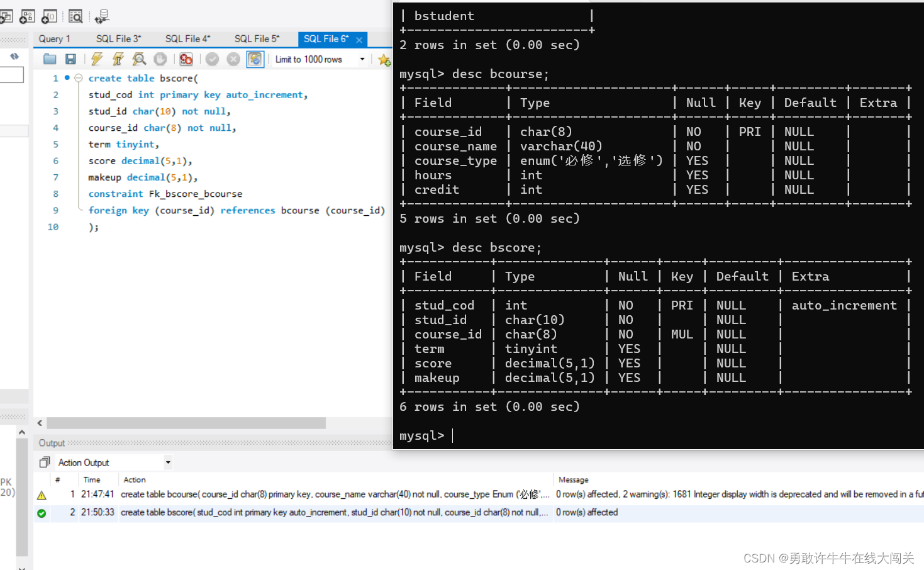Click 'desc bcourse;' command in terminal
The height and width of the screenshot is (570, 924).
(x=500, y=74)
